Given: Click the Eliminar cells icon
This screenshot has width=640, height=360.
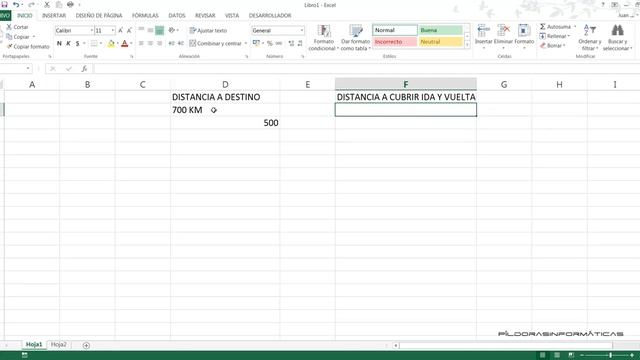Looking at the screenshot, I should pyautogui.click(x=503, y=31).
